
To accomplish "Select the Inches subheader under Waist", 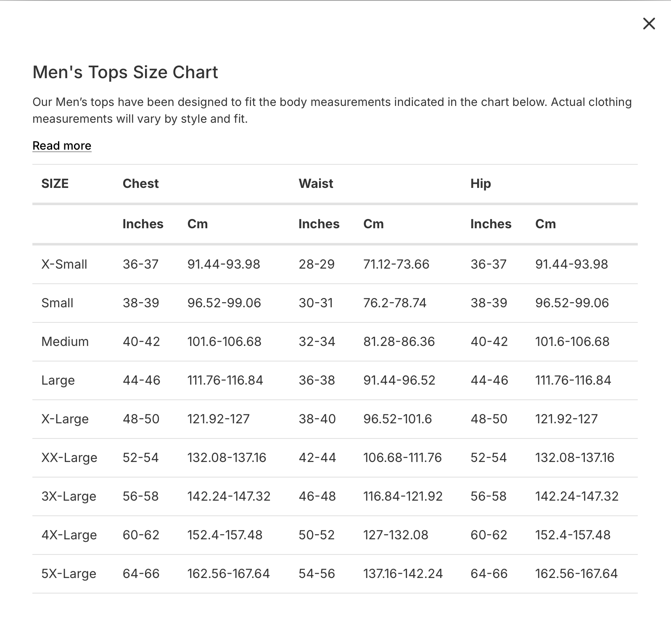I will coord(319,224).
